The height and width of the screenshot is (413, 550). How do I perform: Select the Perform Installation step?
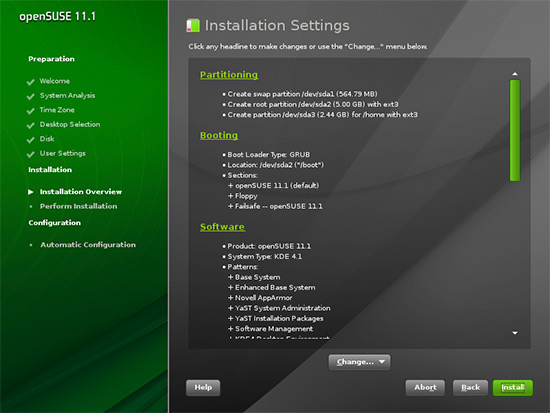coord(79,206)
